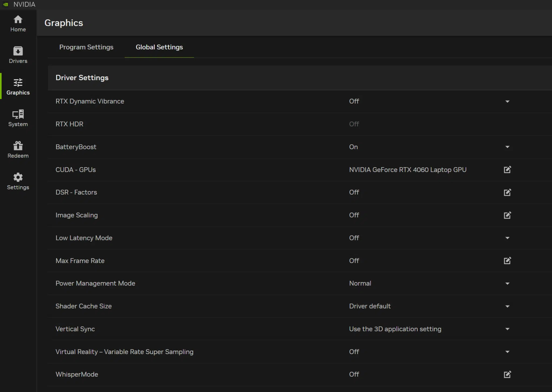Viewport: 552px width, 392px height.
Task: Click the NVIDIA GeForce RTX 4060 Laptop GPU value
Action: point(408,170)
